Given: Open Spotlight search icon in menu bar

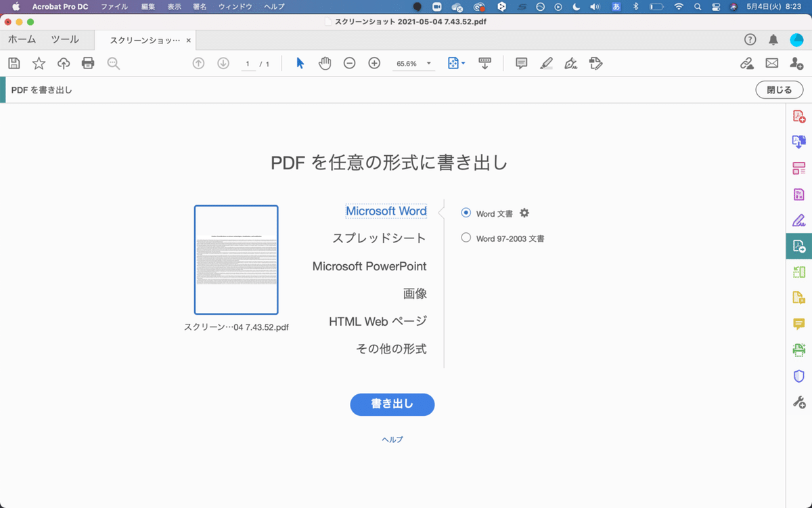Looking at the screenshot, I should (x=698, y=6).
